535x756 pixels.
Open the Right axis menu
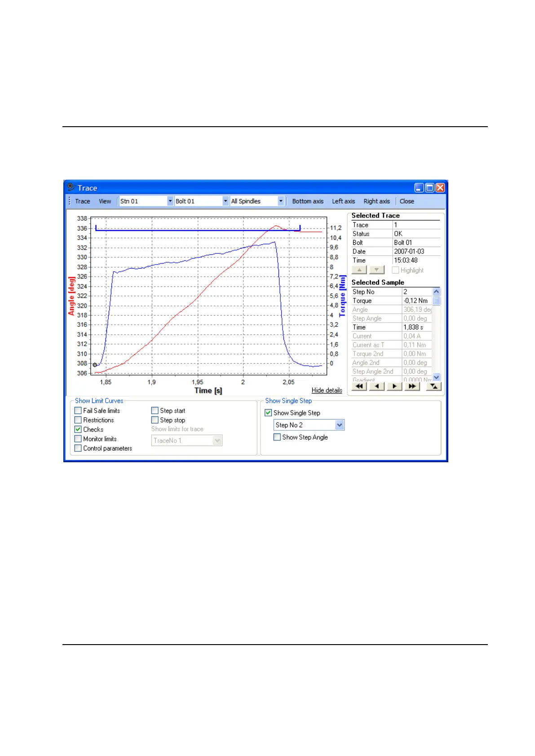[376, 201]
